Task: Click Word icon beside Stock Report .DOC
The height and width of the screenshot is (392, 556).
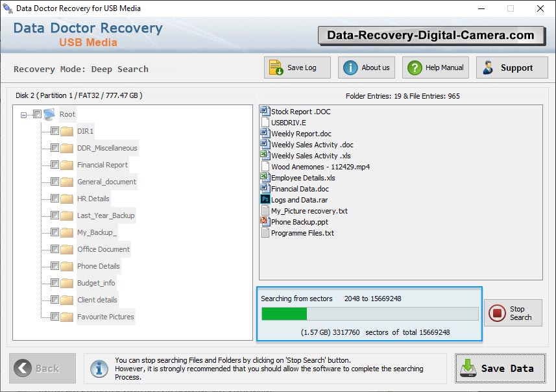Action: point(265,111)
